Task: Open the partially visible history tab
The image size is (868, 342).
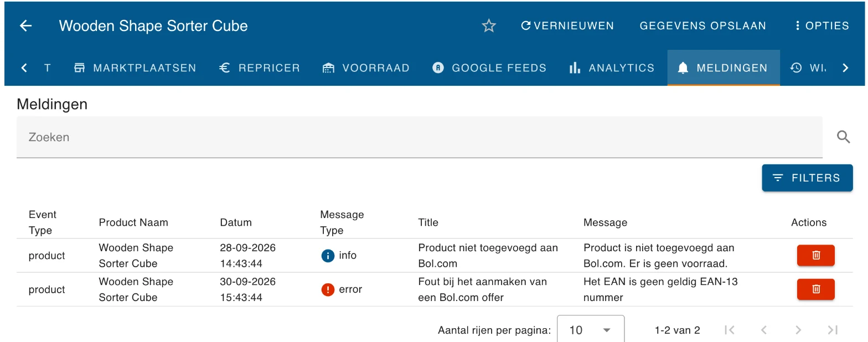Action: click(807, 68)
